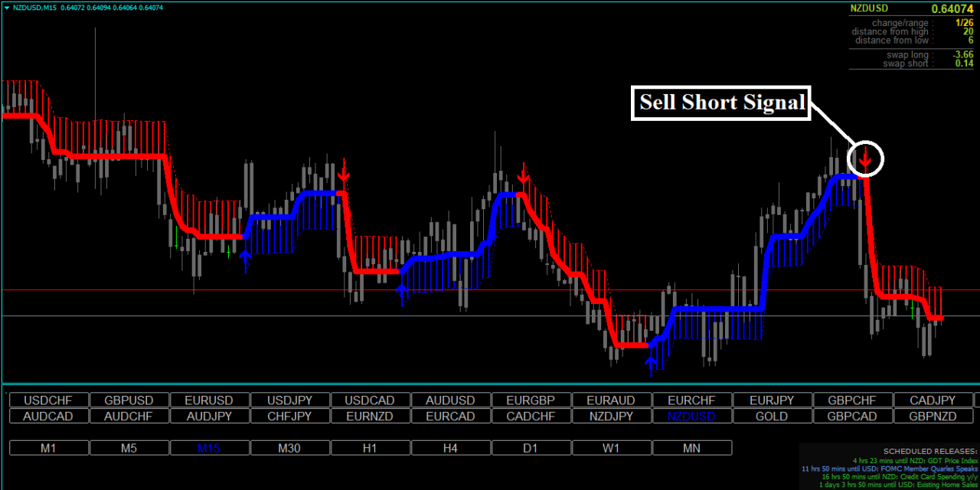Open the EURJPY chart

(x=773, y=400)
